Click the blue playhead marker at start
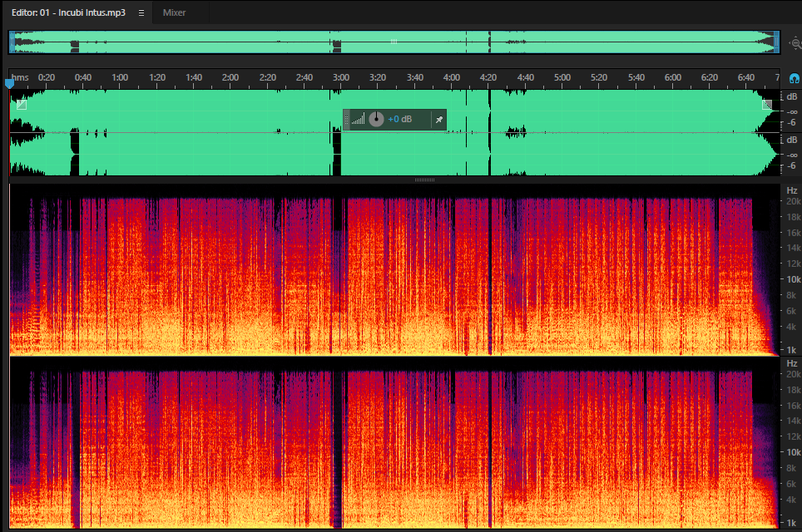The width and height of the screenshot is (802, 532). [x=9, y=83]
